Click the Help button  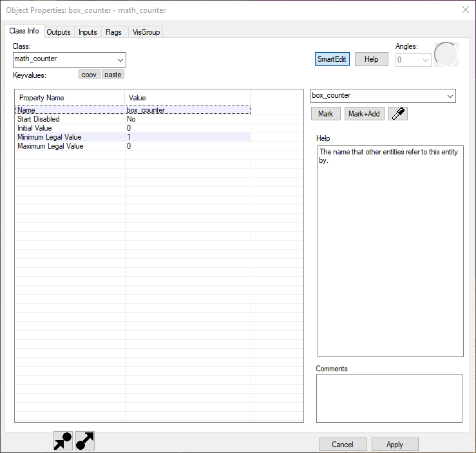click(371, 59)
